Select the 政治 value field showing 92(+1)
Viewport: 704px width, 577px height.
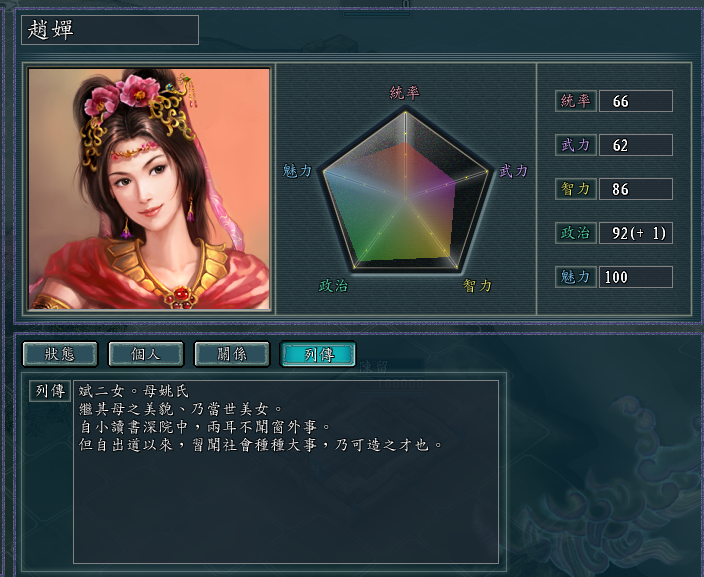636,233
